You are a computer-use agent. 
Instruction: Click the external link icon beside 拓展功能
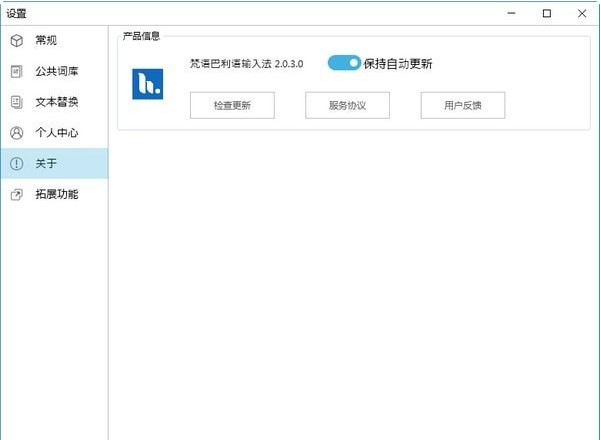coord(16,194)
